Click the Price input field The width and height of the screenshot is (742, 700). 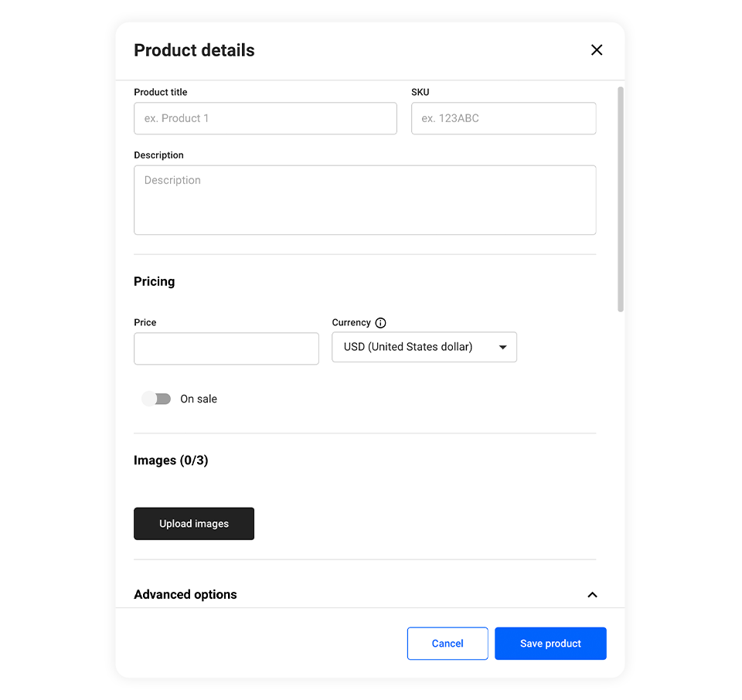click(226, 348)
